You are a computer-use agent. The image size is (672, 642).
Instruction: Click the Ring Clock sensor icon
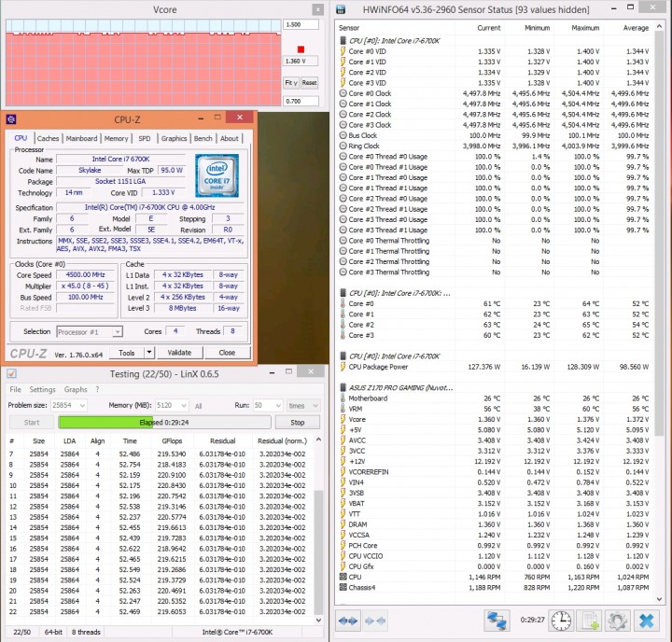(x=343, y=146)
